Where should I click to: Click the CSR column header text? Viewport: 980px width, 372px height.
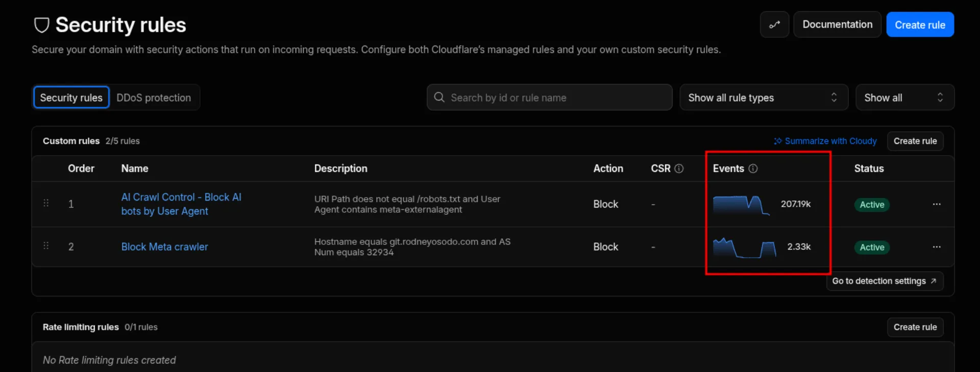click(x=660, y=168)
